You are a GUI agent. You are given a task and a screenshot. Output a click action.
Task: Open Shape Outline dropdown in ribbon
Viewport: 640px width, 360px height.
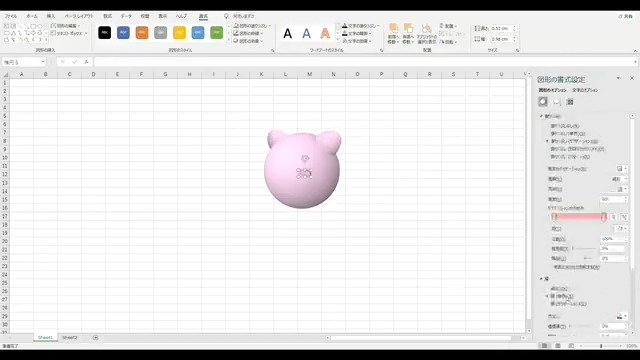point(248,33)
